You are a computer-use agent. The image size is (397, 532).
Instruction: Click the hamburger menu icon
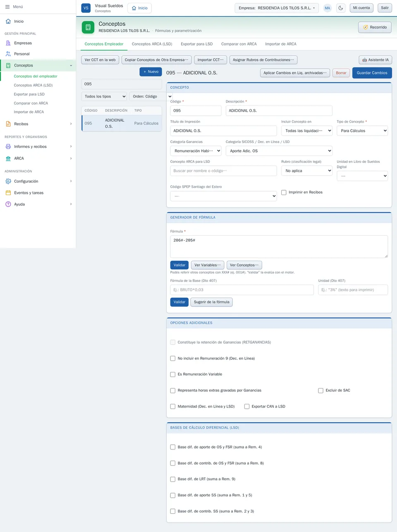7,7
